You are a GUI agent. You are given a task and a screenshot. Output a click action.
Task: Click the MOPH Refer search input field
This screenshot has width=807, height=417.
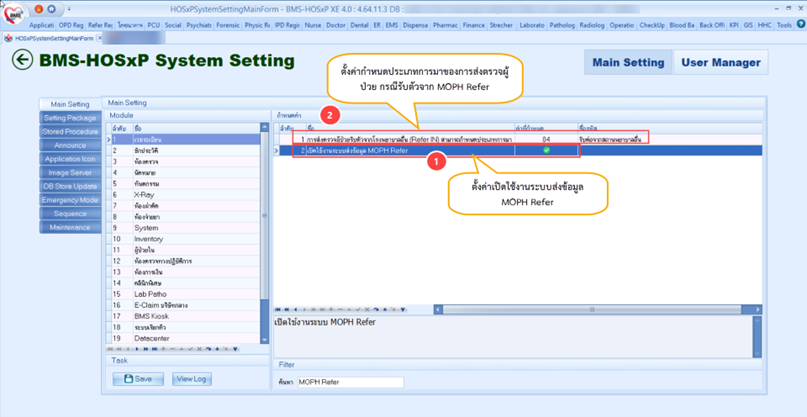(x=350, y=382)
